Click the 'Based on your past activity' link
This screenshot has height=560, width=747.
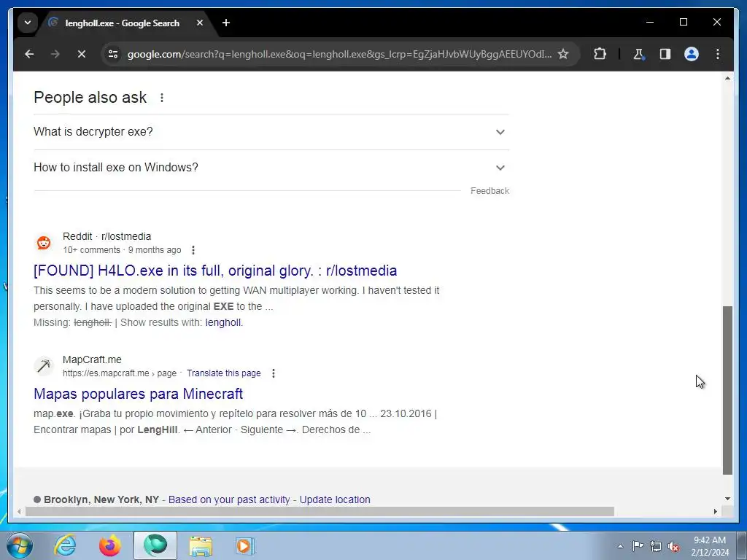228,499
